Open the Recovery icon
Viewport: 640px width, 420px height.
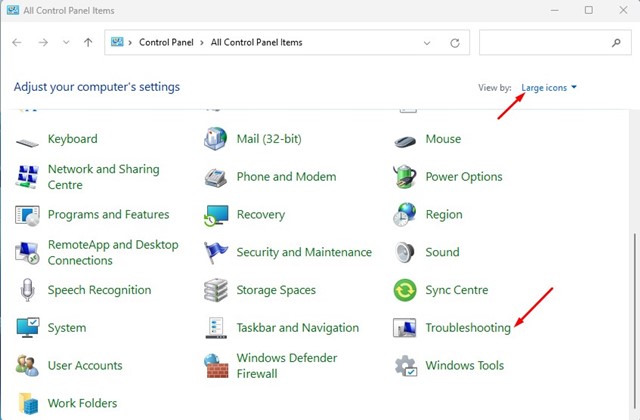point(216,215)
